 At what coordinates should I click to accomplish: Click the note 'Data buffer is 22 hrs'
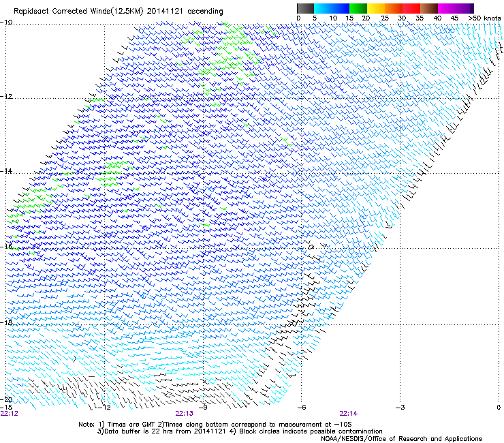(x=138, y=431)
